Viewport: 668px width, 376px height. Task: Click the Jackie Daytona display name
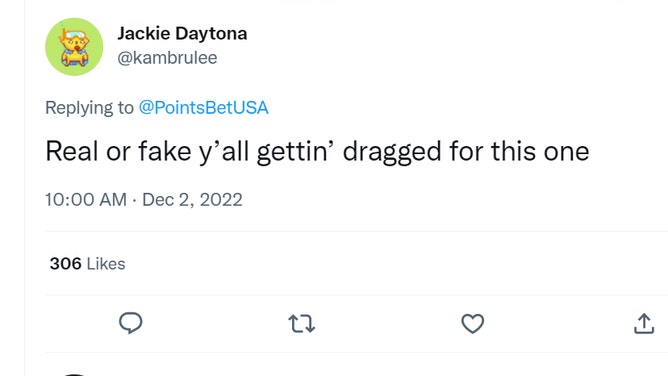click(x=182, y=33)
